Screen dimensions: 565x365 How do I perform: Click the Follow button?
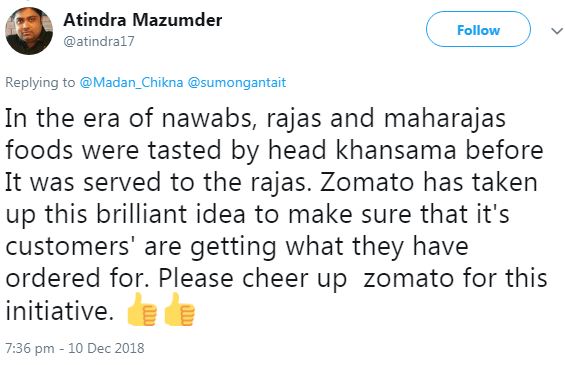478,30
